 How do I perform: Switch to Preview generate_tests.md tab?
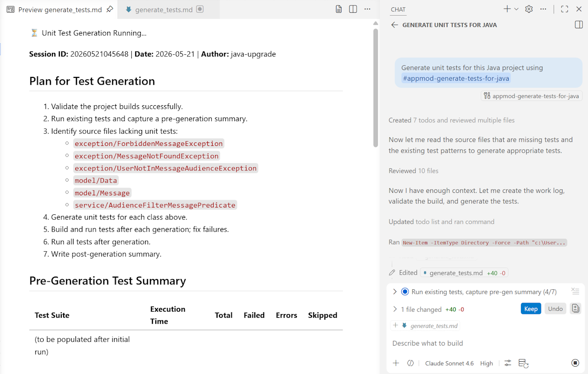pos(59,9)
